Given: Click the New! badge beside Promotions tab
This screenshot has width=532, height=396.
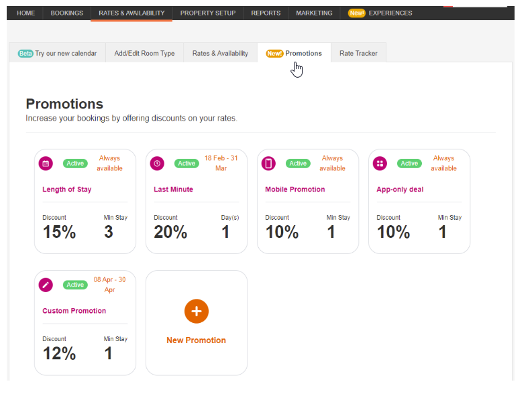Looking at the screenshot, I should point(274,54).
